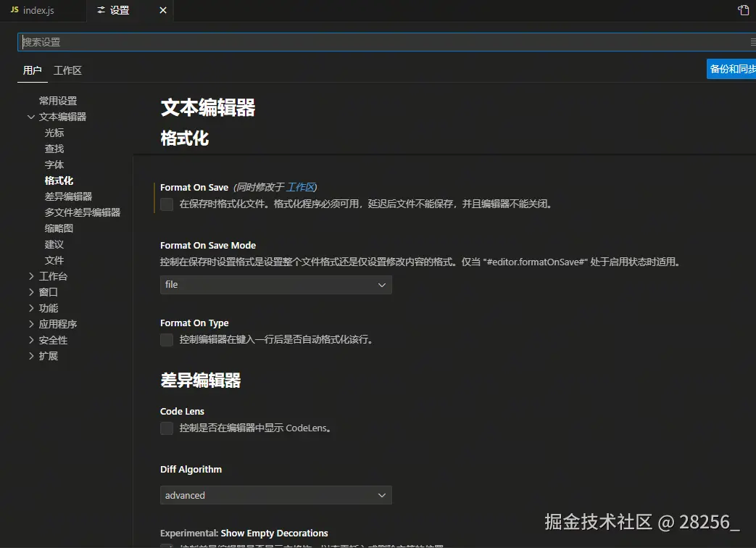Go to 建议 settings section
756x548 pixels.
click(54, 244)
